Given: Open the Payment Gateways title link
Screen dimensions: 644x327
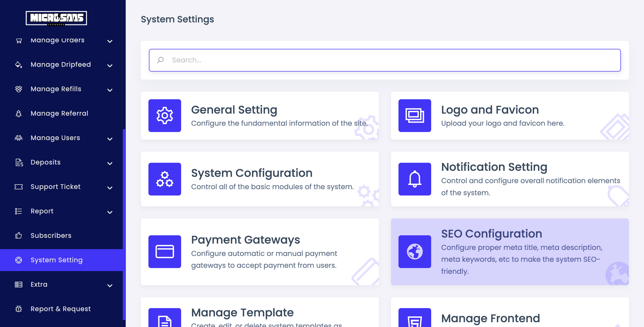Looking at the screenshot, I should [x=245, y=240].
